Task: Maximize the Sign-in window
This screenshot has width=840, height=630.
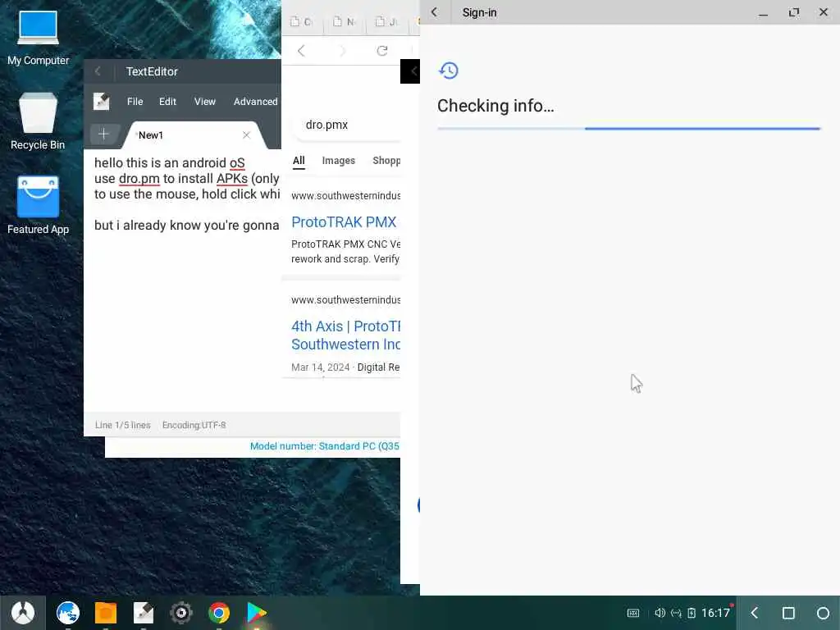Action: coord(794,12)
